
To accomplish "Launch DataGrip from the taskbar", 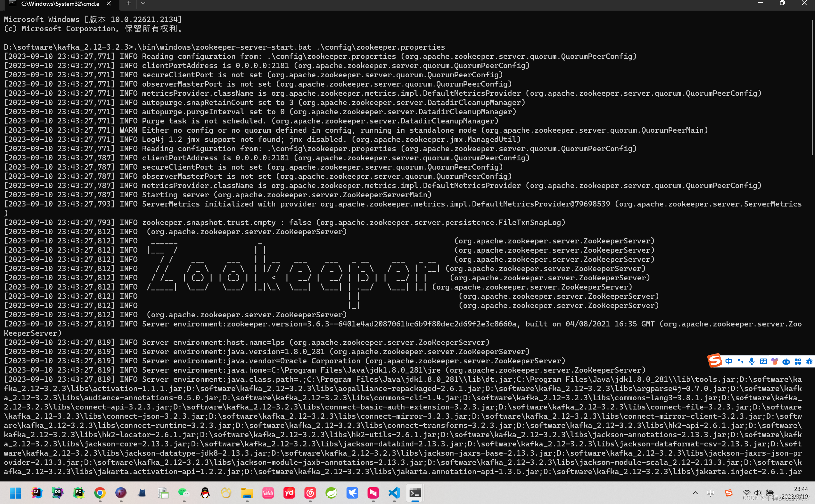I will pyautogui.click(x=58, y=493).
